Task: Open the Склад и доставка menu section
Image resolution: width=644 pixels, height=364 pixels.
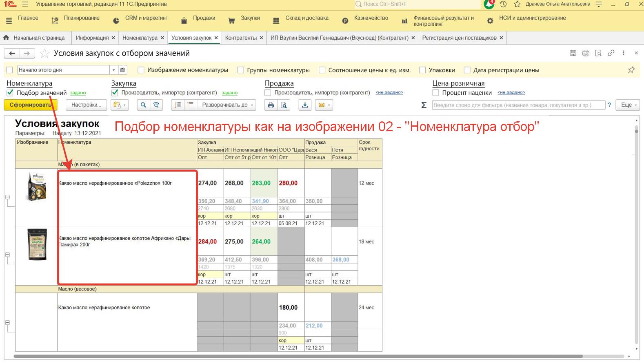Action: pyautogui.click(x=306, y=18)
